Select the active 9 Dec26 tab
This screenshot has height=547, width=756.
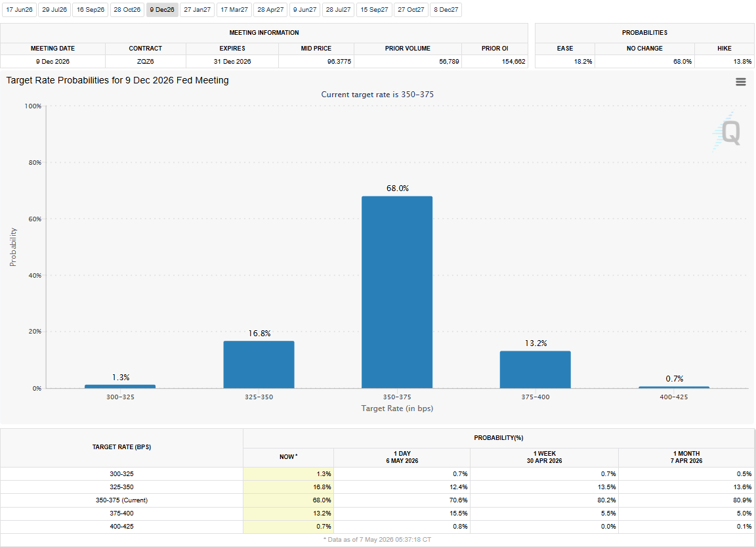click(162, 10)
